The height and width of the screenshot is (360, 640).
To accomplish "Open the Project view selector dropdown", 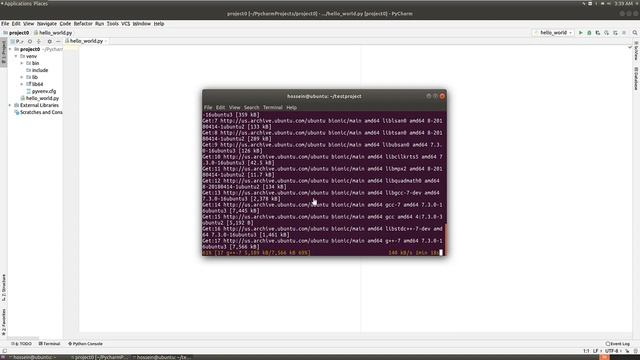I will (x=17, y=41).
